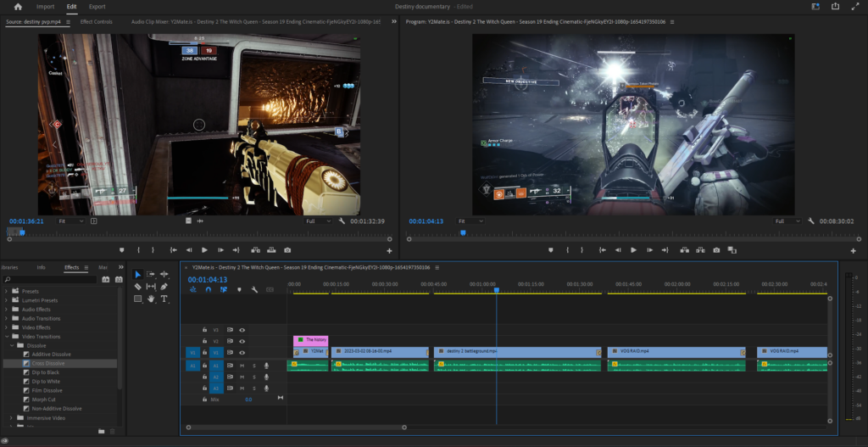This screenshot has height=447, width=868.
Task: Toggle Snap in Timeline magnet
Action: click(209, 289)
